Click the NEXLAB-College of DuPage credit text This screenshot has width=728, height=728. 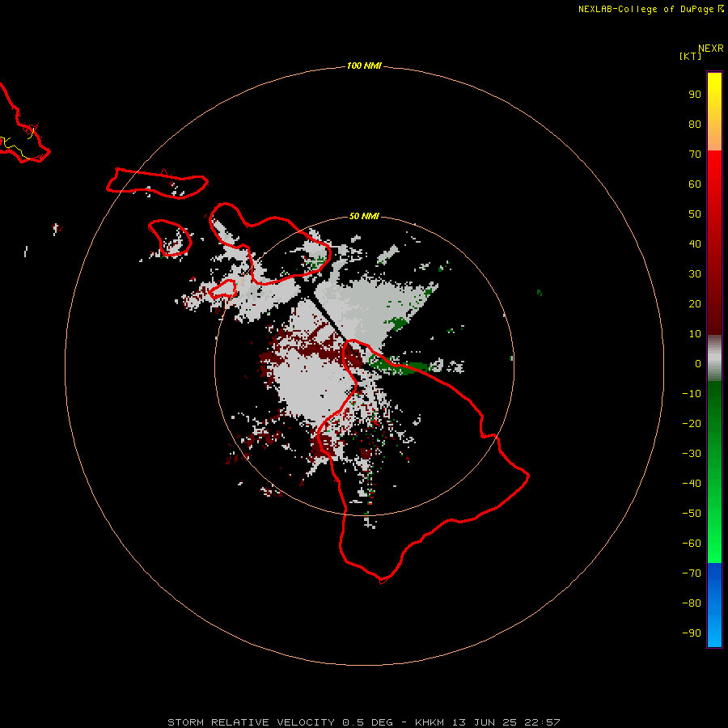click(x=650, y=9)
